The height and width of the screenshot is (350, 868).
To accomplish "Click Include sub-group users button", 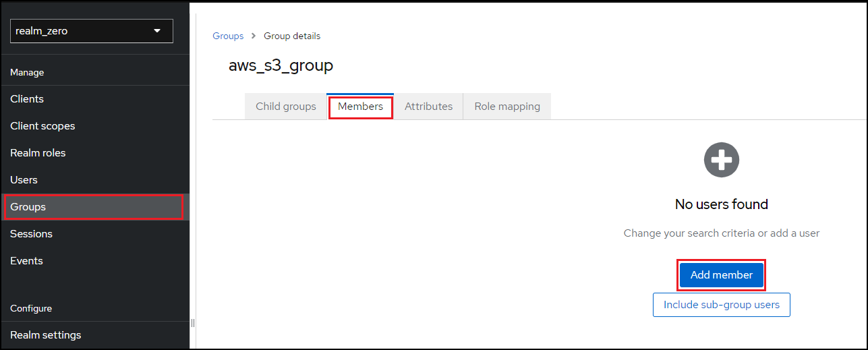I will pyautogui.click(x=722, y=305).
